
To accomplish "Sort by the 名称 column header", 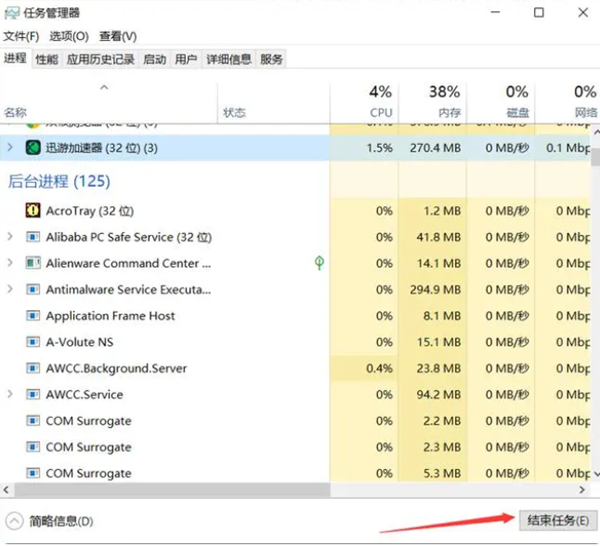I will pyautogui.click(x=109, y=103).
